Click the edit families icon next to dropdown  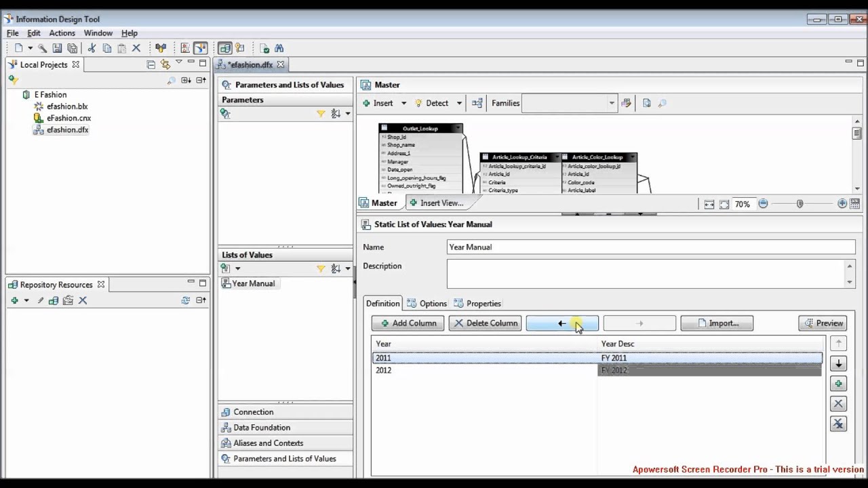pos(626,103)
